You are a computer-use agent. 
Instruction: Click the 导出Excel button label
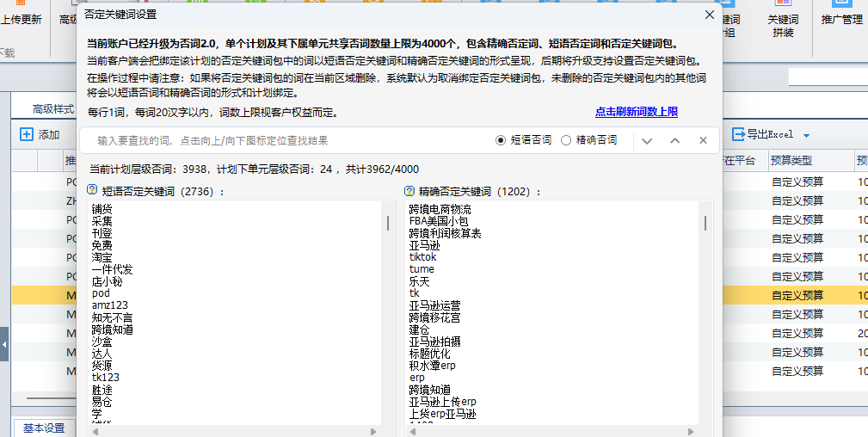(770, 134)
